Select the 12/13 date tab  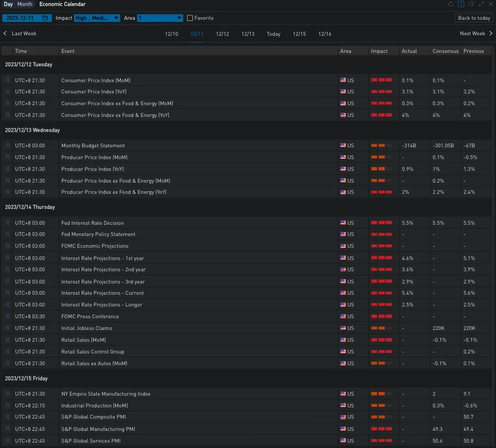point(248,34)
